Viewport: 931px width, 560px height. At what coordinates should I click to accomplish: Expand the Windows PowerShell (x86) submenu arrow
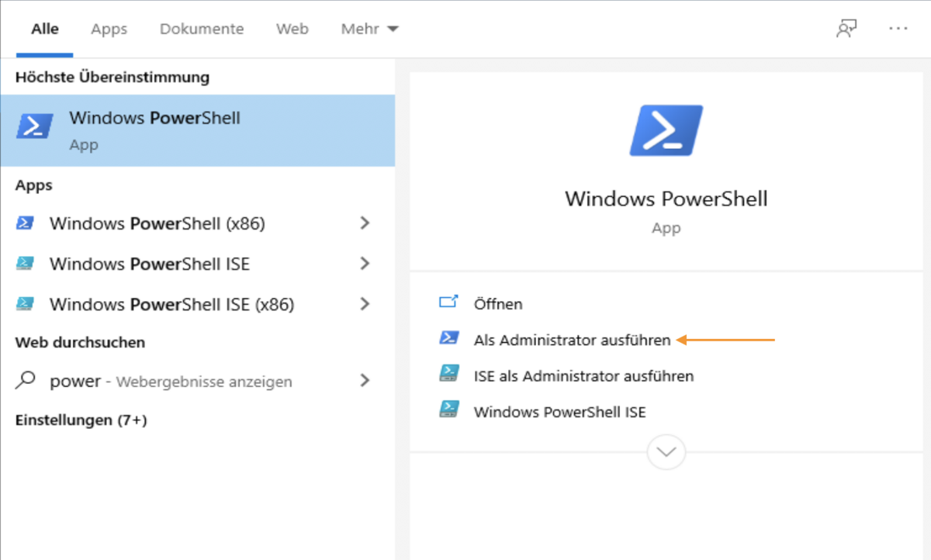point(365,223)
